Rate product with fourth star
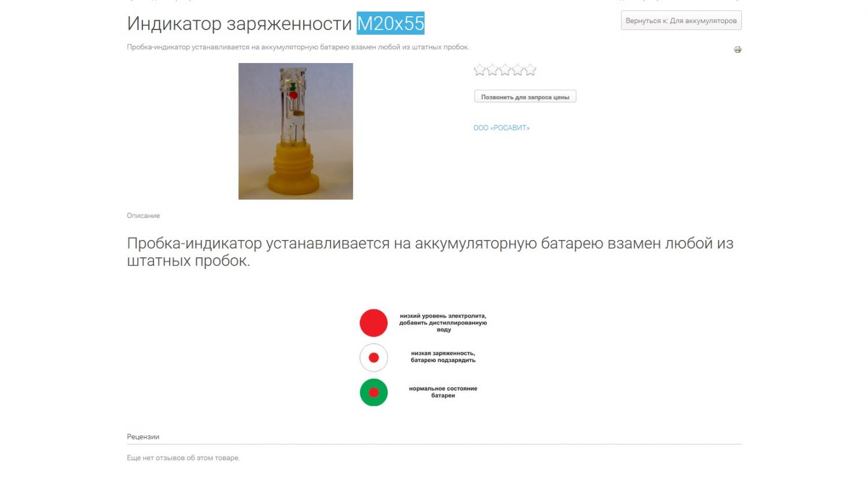The image size is (868, 477). click(x=518, y=70)
